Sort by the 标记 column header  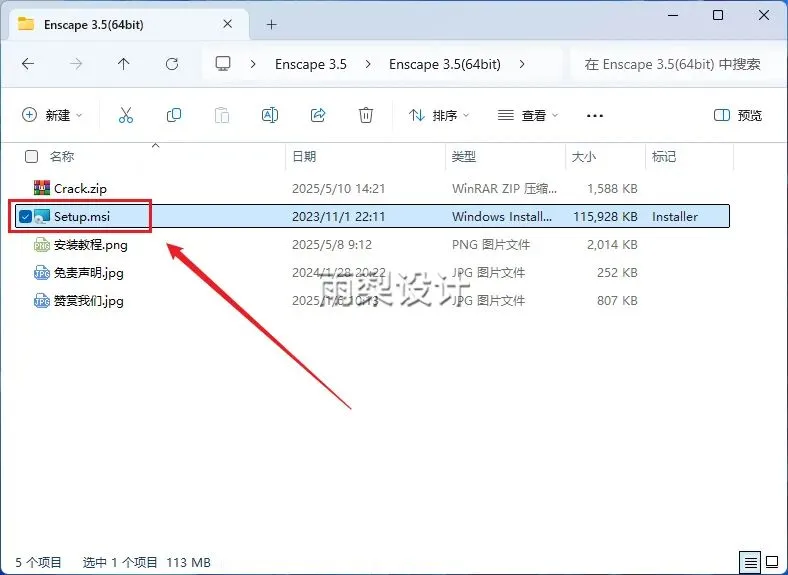[664, 157]
